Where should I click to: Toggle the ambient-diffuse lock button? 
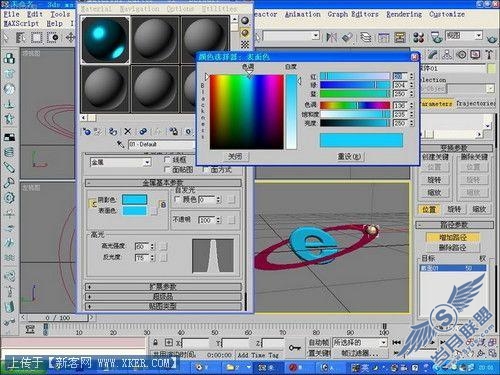[92, 204]
